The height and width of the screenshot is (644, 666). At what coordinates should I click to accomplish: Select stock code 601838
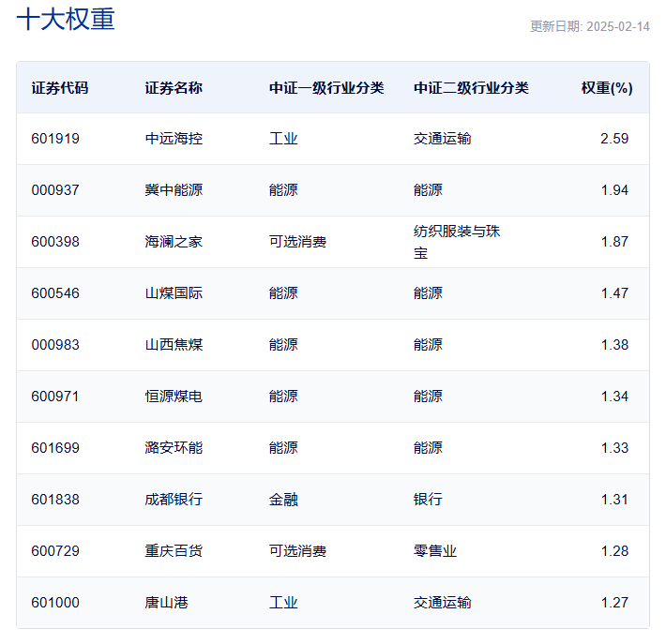point(55,500)
